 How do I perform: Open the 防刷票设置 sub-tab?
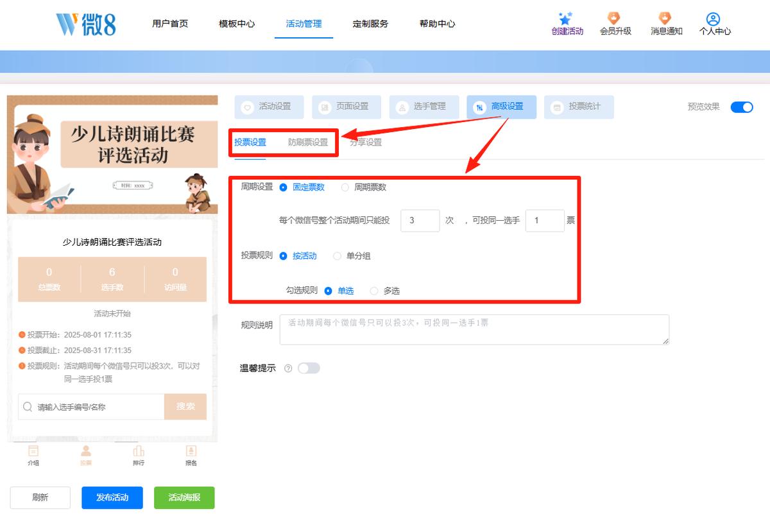click(x=308, y=142)
